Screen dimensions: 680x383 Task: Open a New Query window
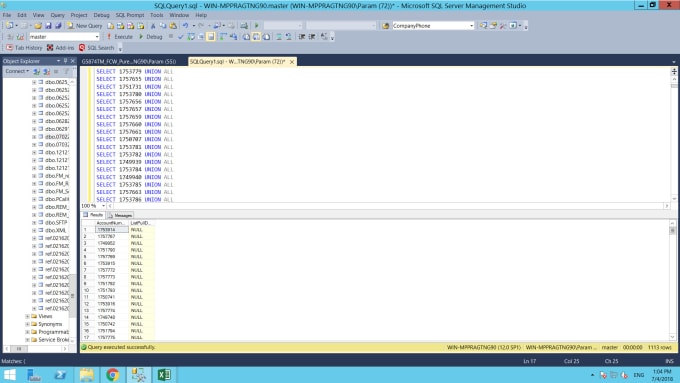(x=85, y=26)
